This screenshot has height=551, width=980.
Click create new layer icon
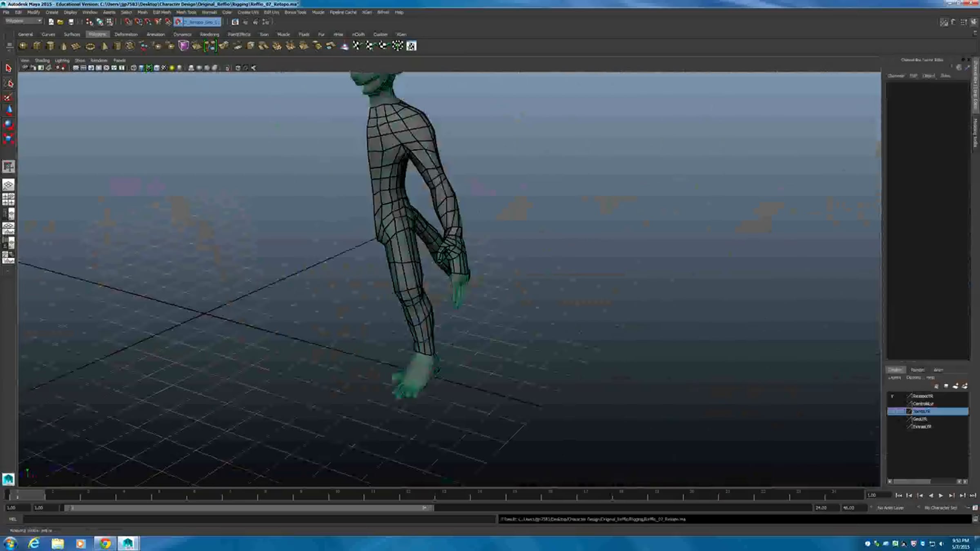pos(955,386)
